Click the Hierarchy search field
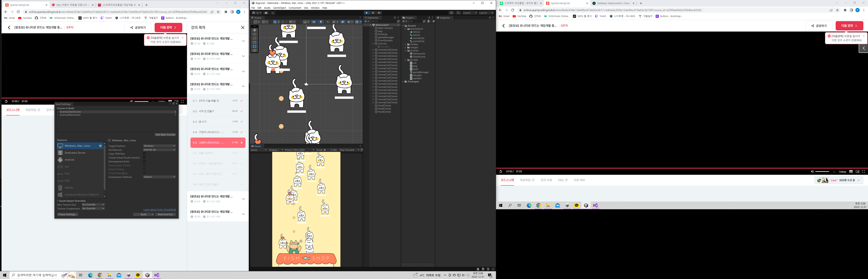The width and height of the screenshot is (868, 279). 384,21
